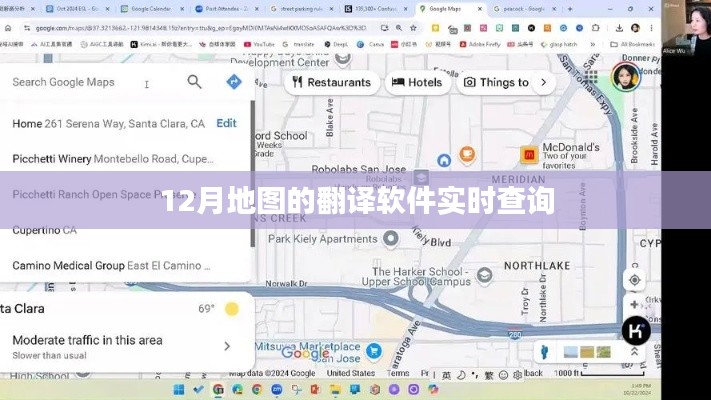Filter map by Hotels
Screen dimensions: 711x400
click(x=417, y=83)
